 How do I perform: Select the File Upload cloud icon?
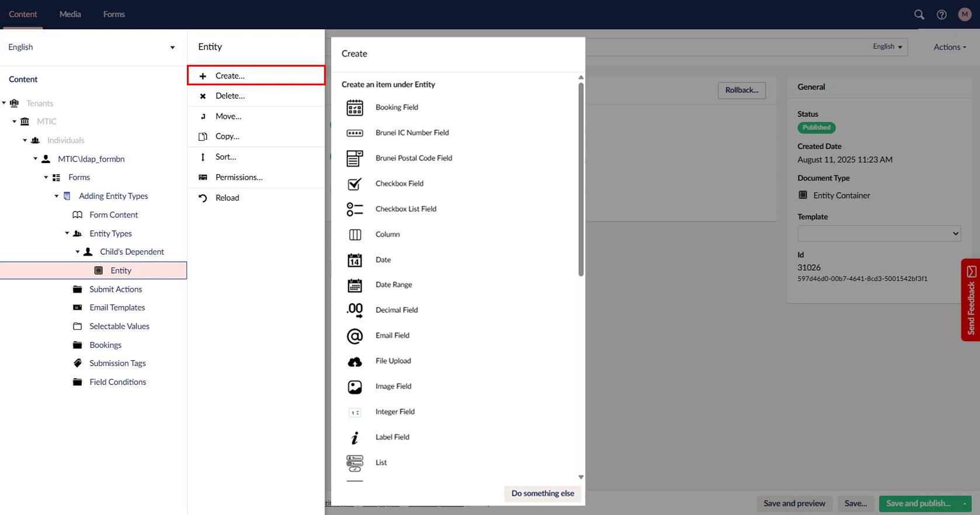tap(355, 361)
